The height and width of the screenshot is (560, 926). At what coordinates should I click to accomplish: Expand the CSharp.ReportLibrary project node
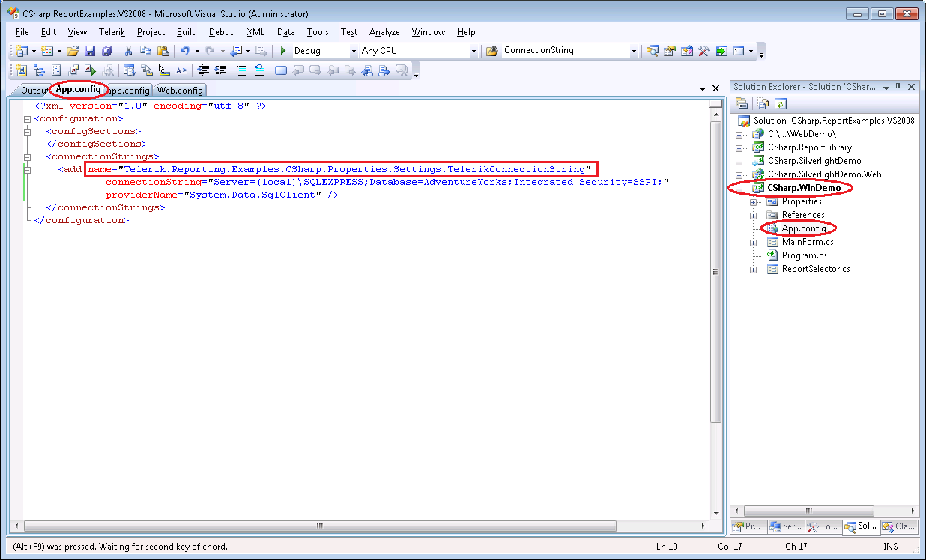coord(739,147)
